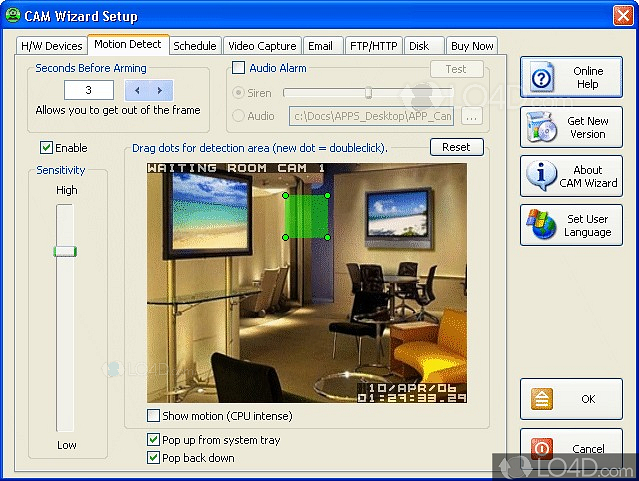Open the H/W Devices tab
The image size is (639, 481).
click(52, 46)
